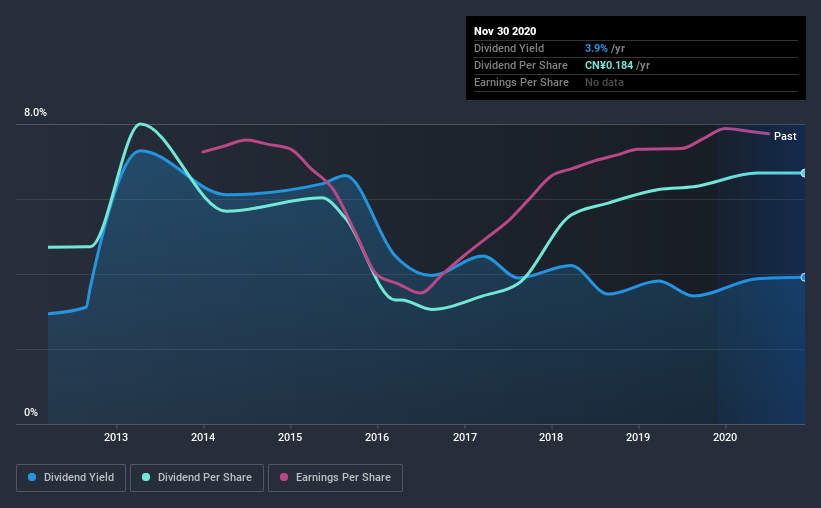The height and width of the screenshot is (508, 821).
Task: Click the pink Earnings Per Share legend dot
Action: pos(284,477)
